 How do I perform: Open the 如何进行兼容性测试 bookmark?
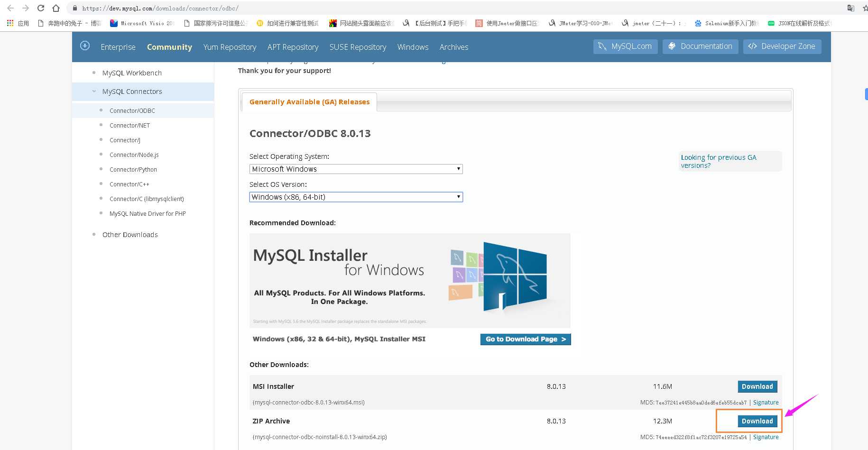[288, 23]
